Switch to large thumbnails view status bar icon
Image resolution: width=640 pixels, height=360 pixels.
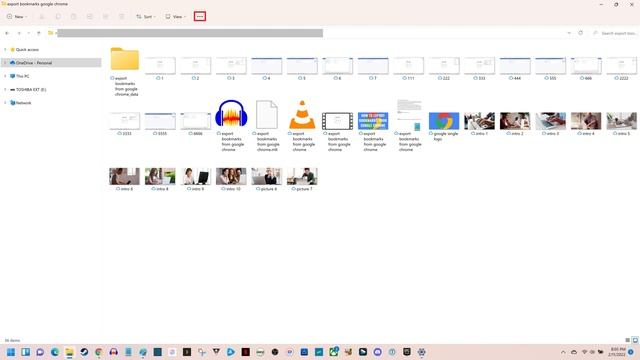point(635,340)
